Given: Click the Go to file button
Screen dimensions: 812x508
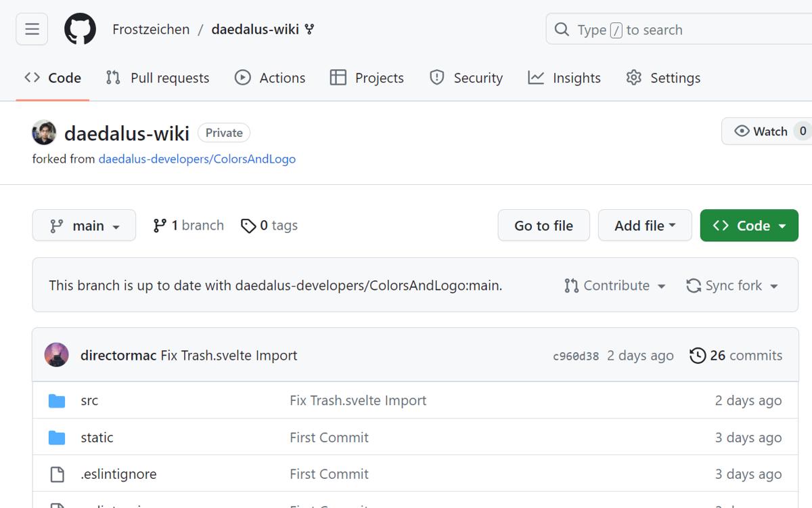Looking at the screenshot, I should click(543, 226).
